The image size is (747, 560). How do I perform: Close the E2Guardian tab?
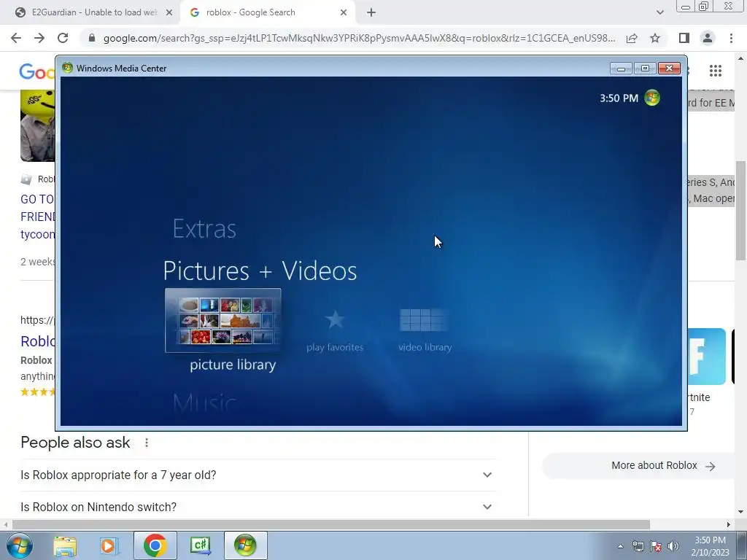pyautogui.click(x=169, y=13)
